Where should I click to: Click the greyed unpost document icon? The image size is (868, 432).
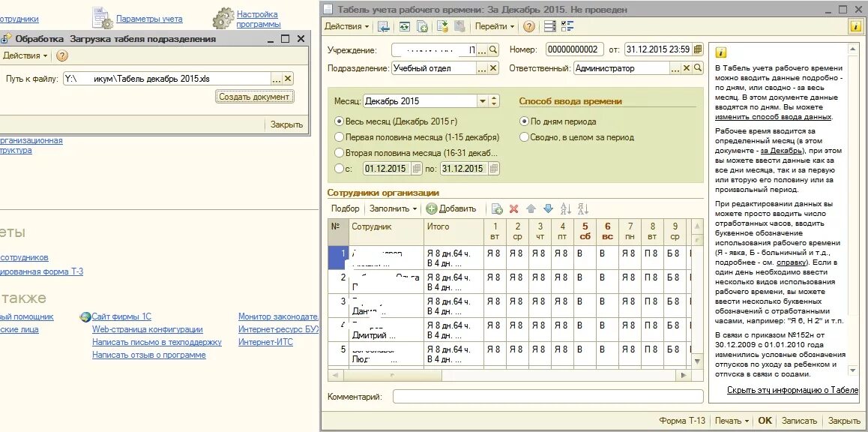click(459, 26)
